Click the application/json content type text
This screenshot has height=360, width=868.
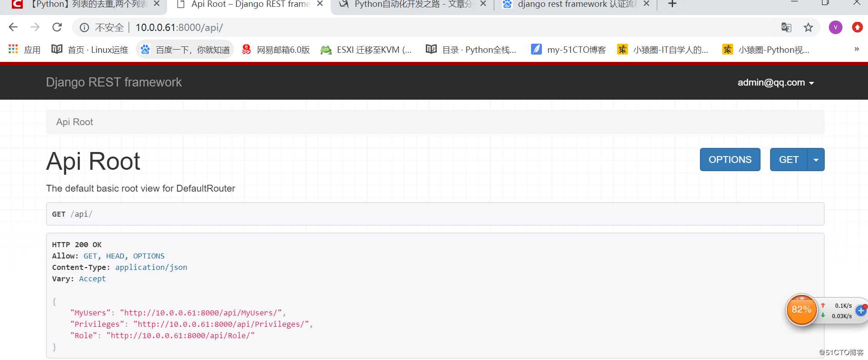tap(151, 268)
